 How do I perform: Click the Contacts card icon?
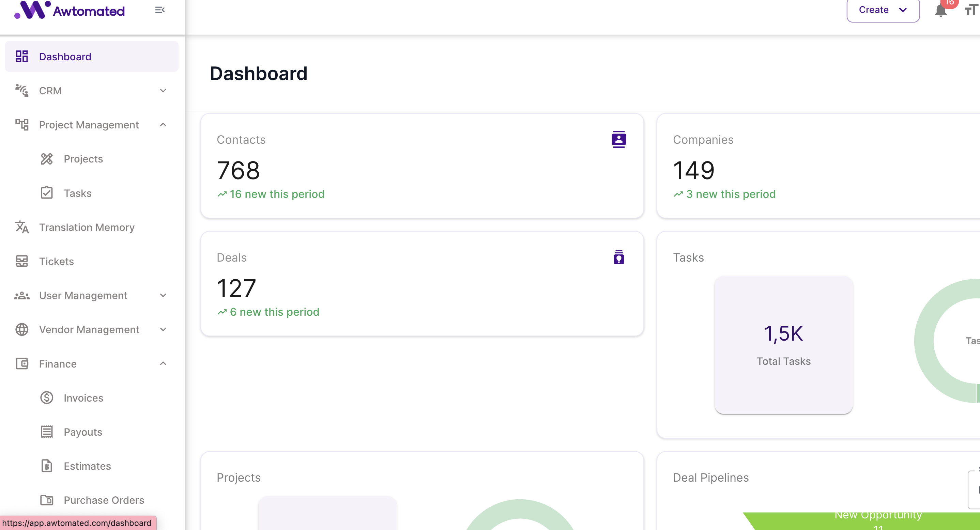[618, 139]
